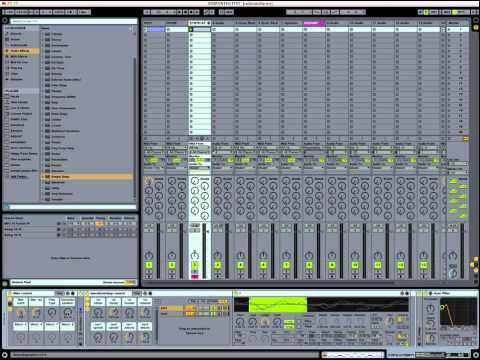480x360 pixels.
Task: Click the Stop All Clips button
Action: [450, 138]
